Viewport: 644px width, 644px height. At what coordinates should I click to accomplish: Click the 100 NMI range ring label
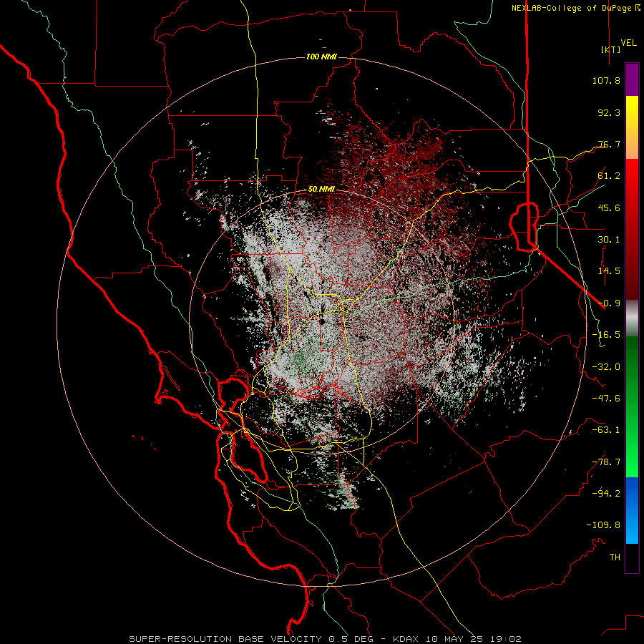(x=321, y=57)
